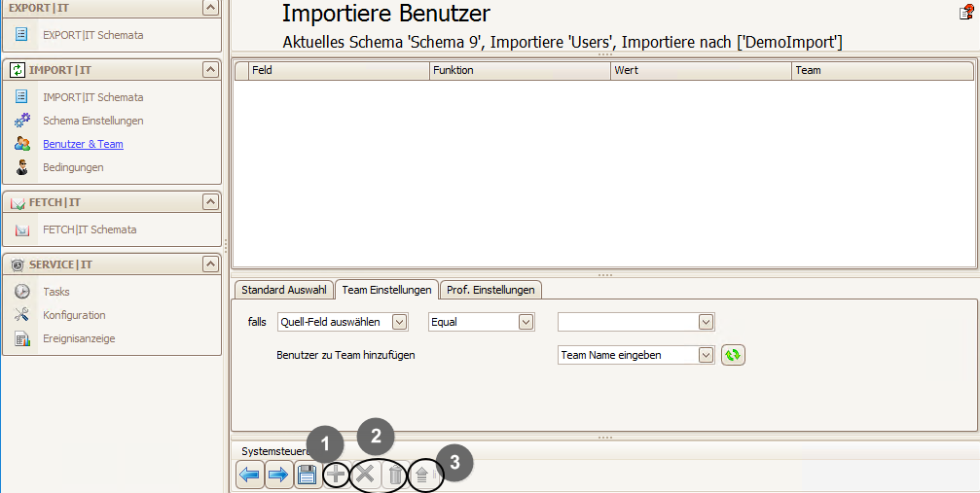The width and height of the screenshot is (980, 493).
Task: Click the blue forward arrow button
Action: (x=278, y=475)
